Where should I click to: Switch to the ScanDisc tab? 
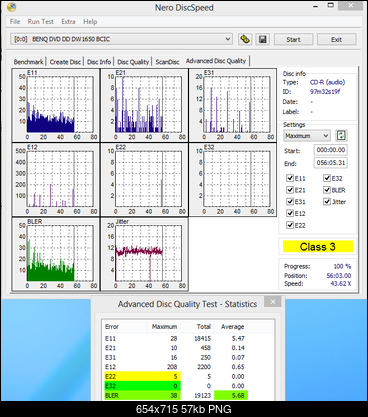tap(167, 62)
